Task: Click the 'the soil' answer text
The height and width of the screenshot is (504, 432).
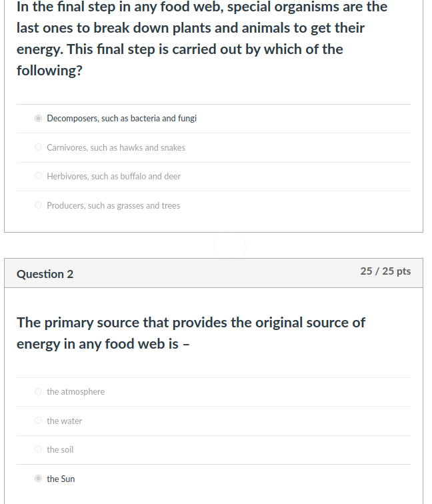Action: [60, 450]
